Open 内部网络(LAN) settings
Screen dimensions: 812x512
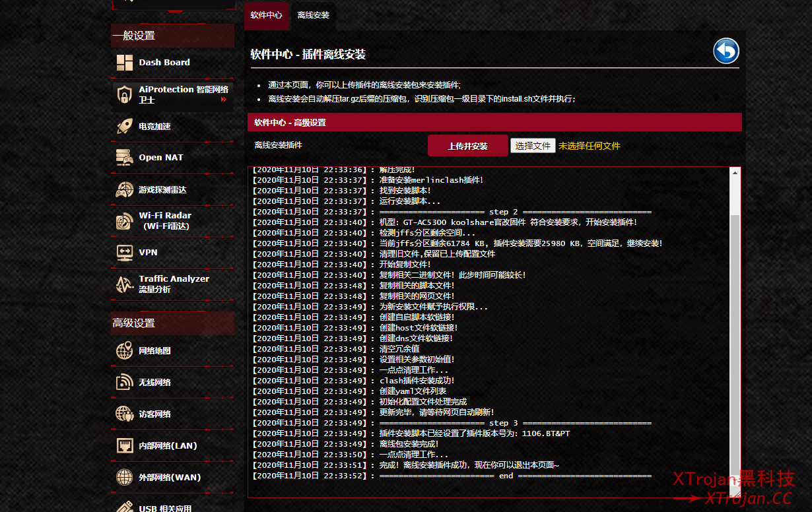(168, 445)
